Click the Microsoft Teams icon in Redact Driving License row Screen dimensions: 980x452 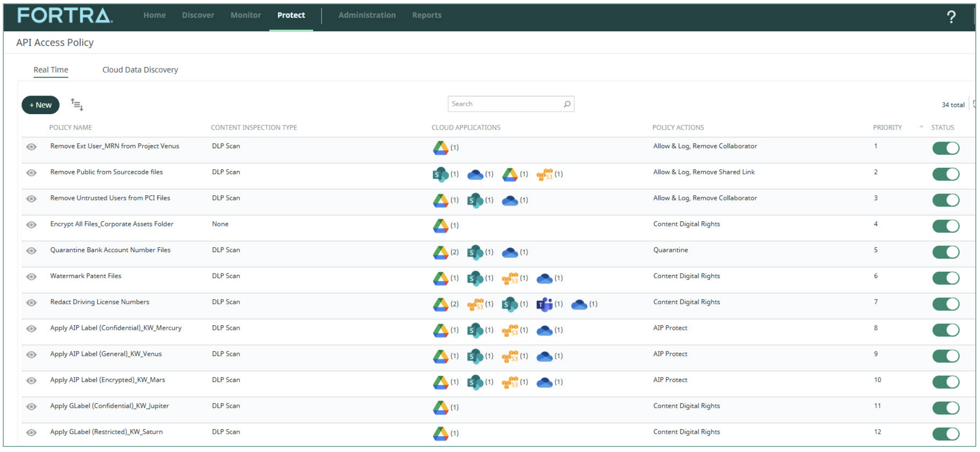(x=544, y=304)
